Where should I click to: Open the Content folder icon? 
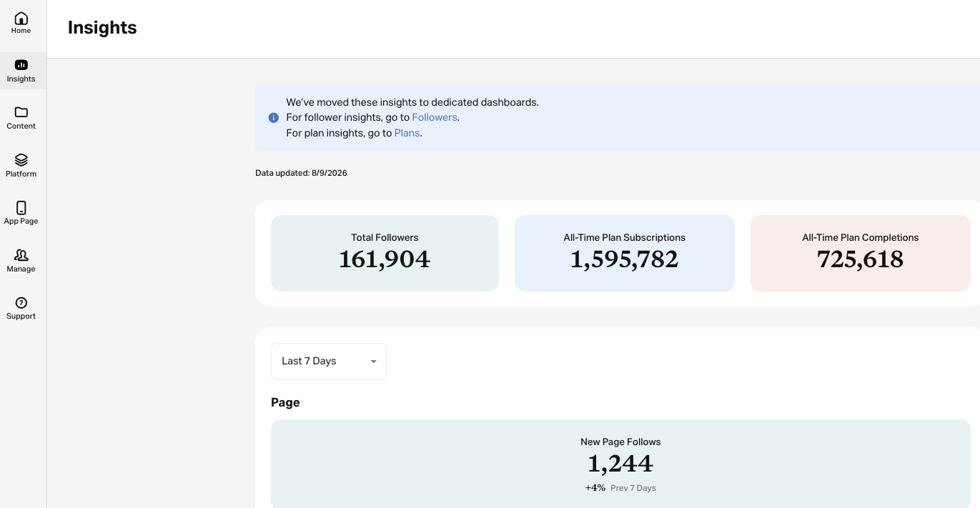pos(21,112)
